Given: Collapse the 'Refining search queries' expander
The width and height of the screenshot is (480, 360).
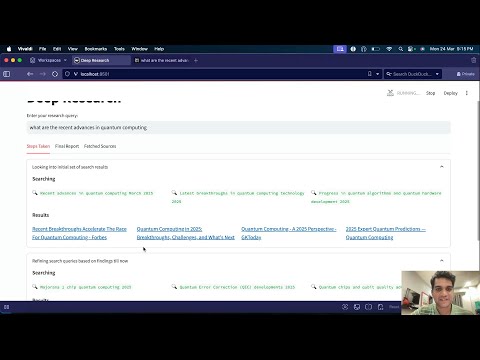Looking at the screenshot, I should coord(442,261).
